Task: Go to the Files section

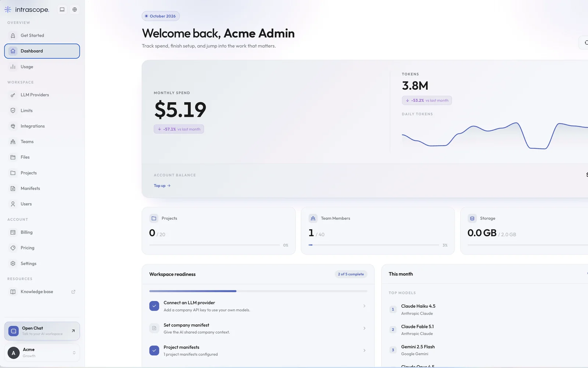Action: [x=42, y=157]
